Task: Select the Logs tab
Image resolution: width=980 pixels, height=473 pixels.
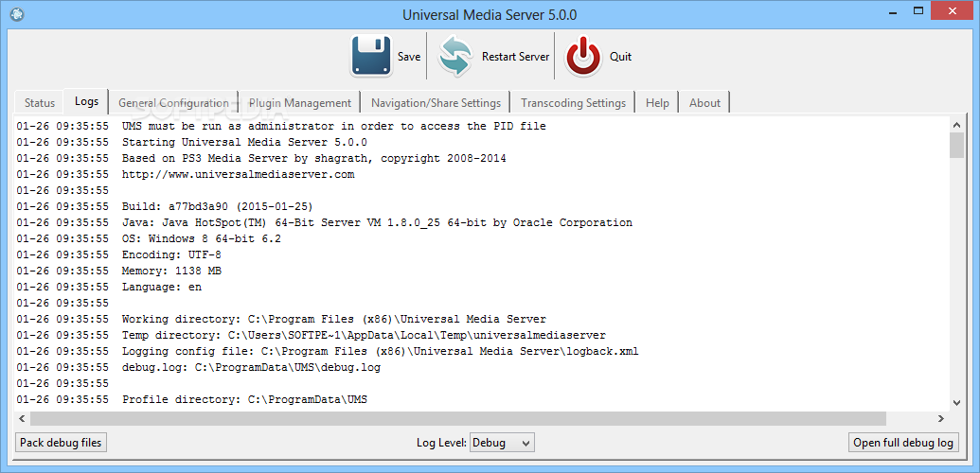Action: pyautogui.click(x=86, y=101)
